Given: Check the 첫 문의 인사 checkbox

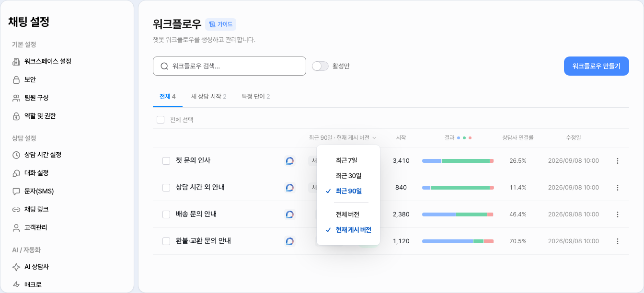Looking at the screenshot, I should click(166, 161).
